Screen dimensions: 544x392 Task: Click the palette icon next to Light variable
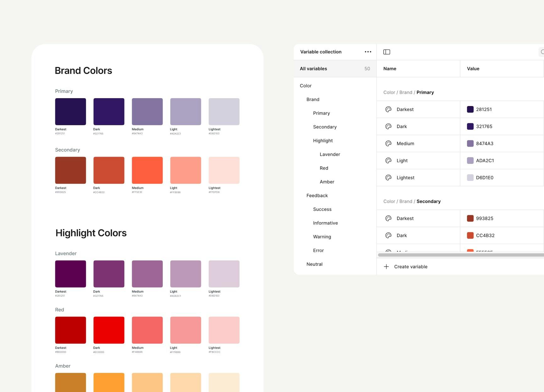tap(388, 160)
